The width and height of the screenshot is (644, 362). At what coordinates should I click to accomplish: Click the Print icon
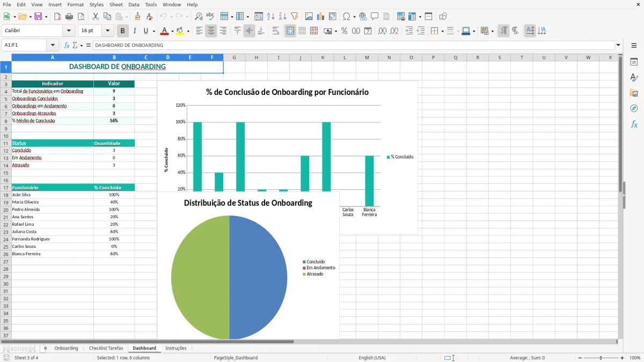[x=69, y=17]
